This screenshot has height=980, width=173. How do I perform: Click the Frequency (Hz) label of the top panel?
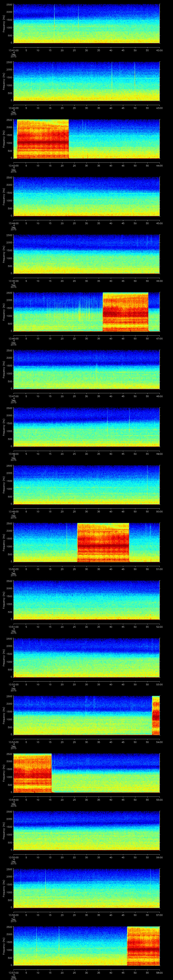[4, 24]
